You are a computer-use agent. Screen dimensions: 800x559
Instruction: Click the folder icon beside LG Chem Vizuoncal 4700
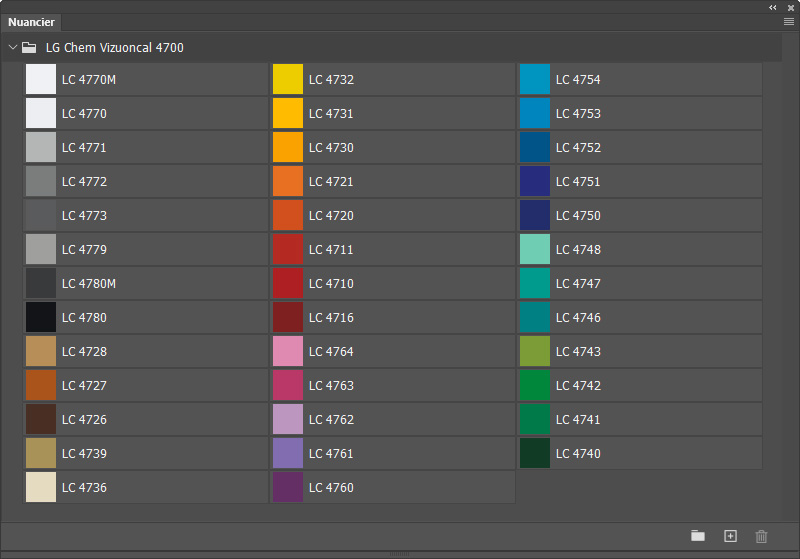(x=29, y=47)
